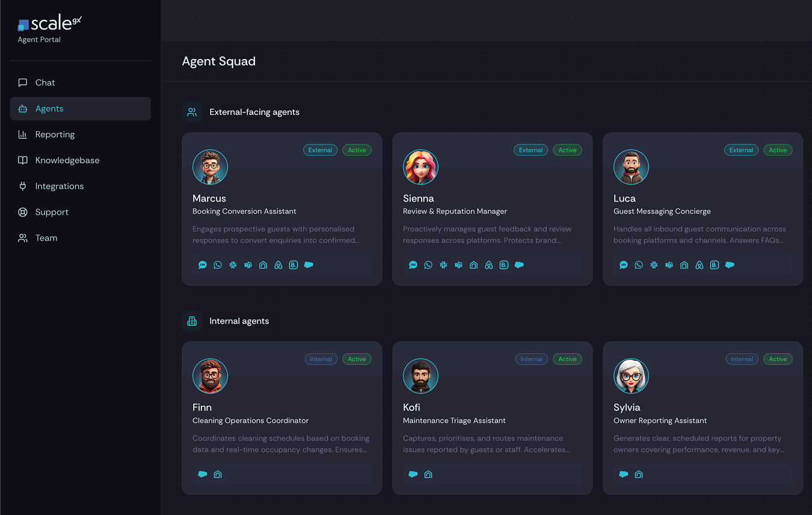Image resolution: width=812 pixels, height=515 pixels.
Task: Click the Salesforce icon on Sylvia's card
Action: tap(624, 474)
